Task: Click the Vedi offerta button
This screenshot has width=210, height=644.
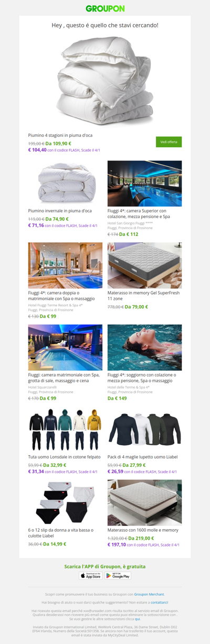Action: pyautogui.click(x=169, y=142)
